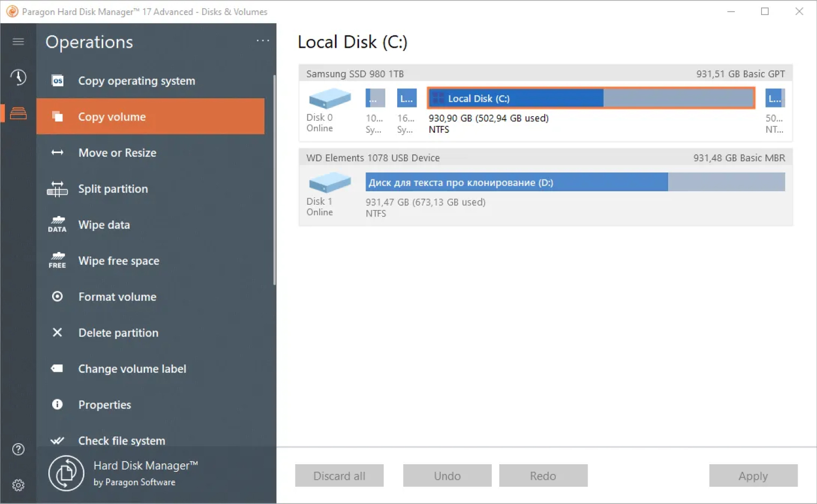Click the Check file system checkmark icon
This screenshot has height=504, width=817.
58,441
